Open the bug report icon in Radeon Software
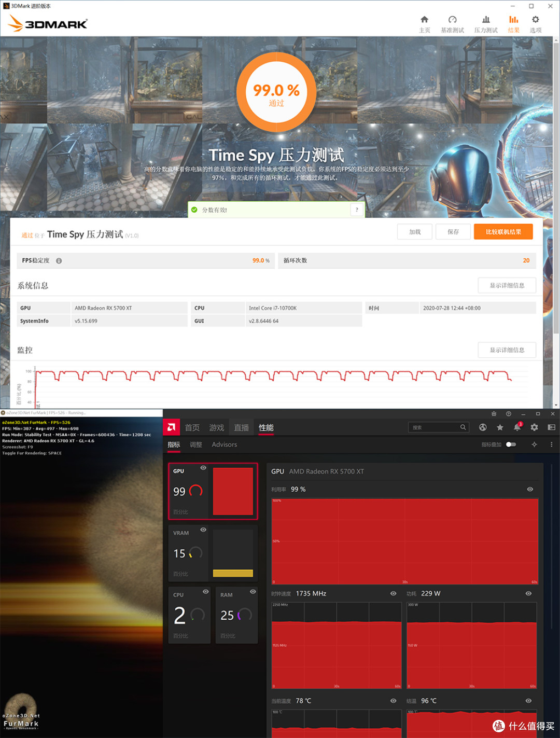 click(x=494, y=414)
